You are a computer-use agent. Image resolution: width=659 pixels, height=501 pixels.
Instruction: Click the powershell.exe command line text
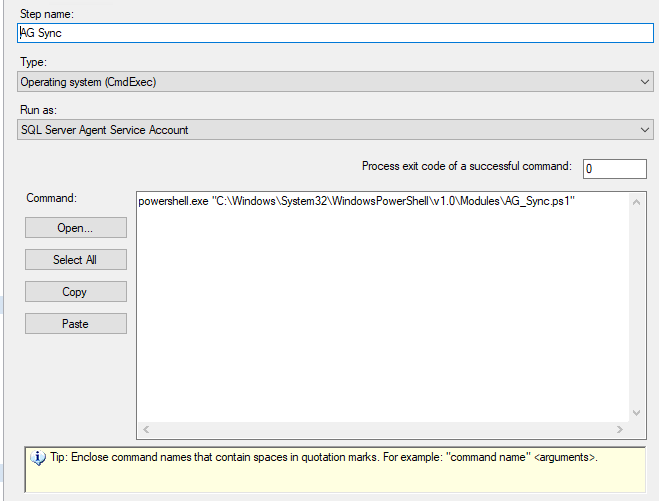(356, 201)
